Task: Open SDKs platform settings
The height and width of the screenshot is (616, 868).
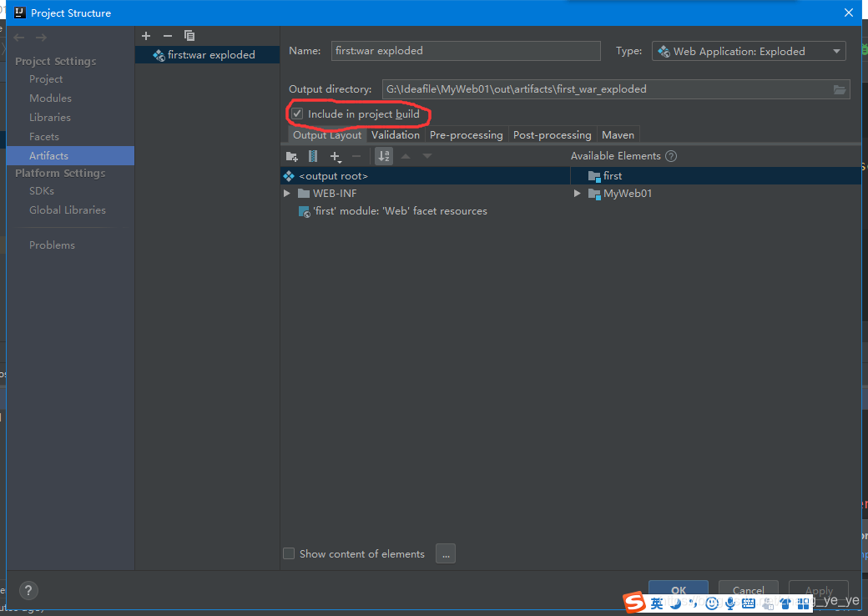Action: (42, 191)
